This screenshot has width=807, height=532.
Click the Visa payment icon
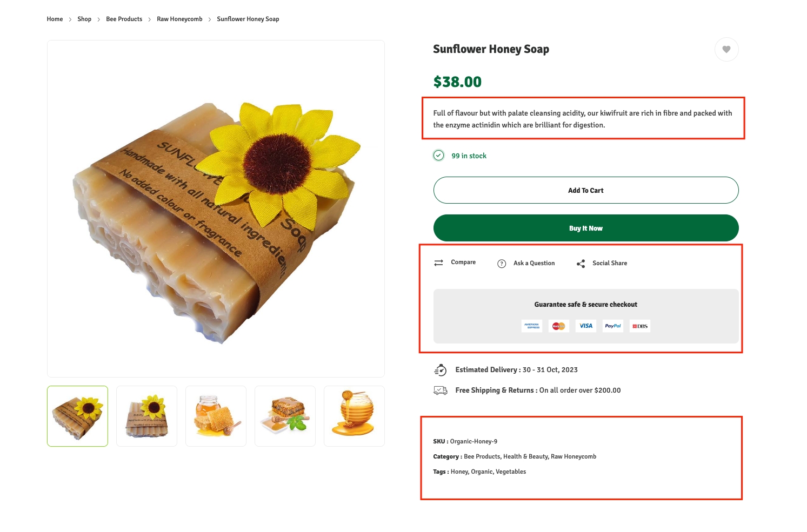tap(586, 326)
